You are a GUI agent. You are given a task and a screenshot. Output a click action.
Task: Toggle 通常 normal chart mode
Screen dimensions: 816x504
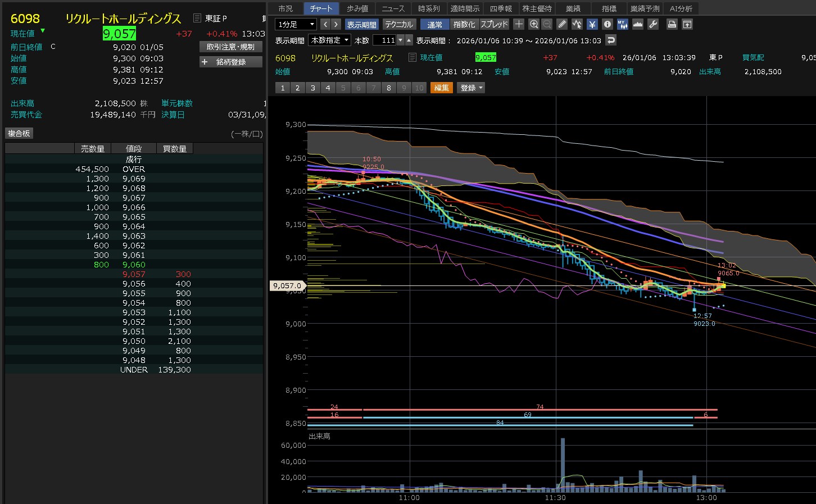tap(434, 24)
